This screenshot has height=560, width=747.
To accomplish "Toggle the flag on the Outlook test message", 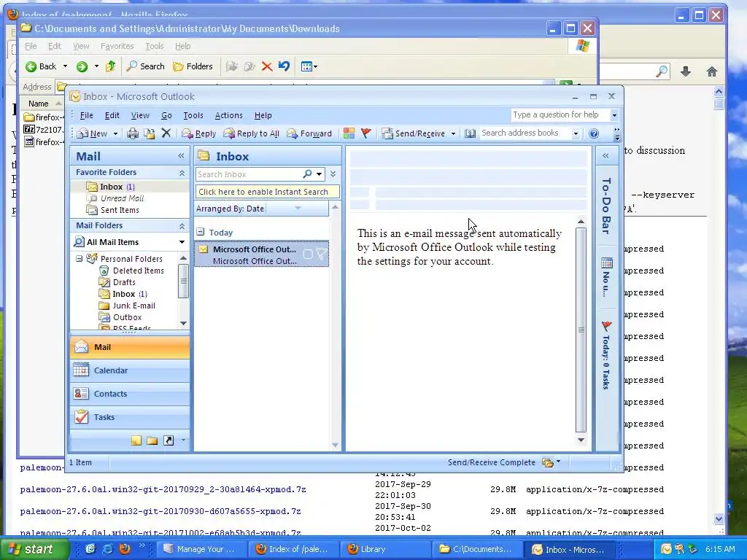I will coord(322,254).
